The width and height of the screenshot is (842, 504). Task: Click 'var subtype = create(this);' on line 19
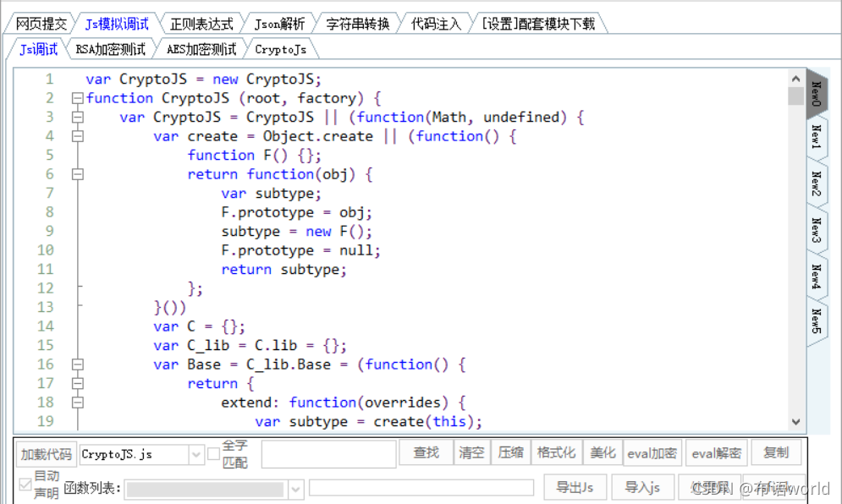[x=368, y=422]
